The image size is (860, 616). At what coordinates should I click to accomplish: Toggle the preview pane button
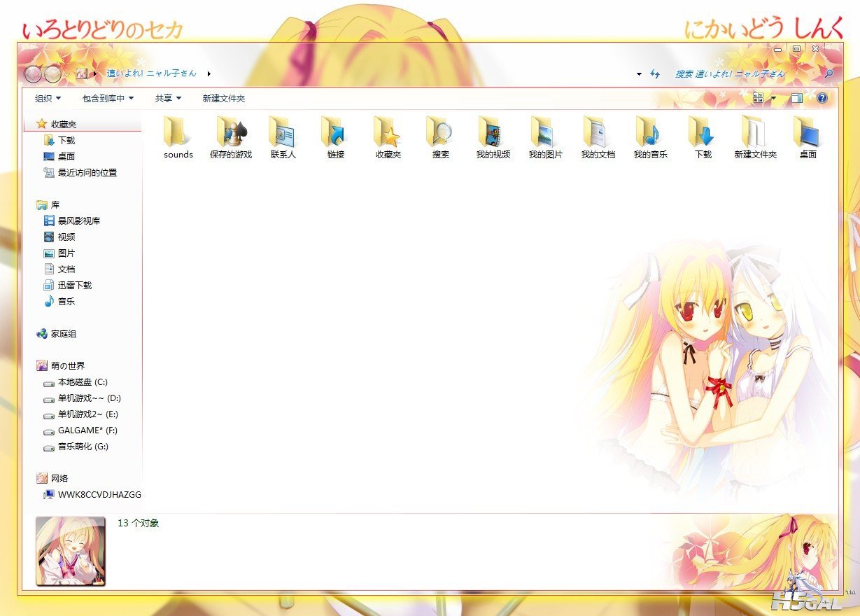[x=797, y=99]
